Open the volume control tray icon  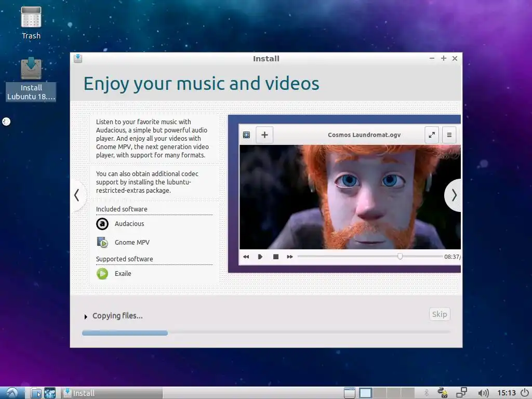(483, 393)
